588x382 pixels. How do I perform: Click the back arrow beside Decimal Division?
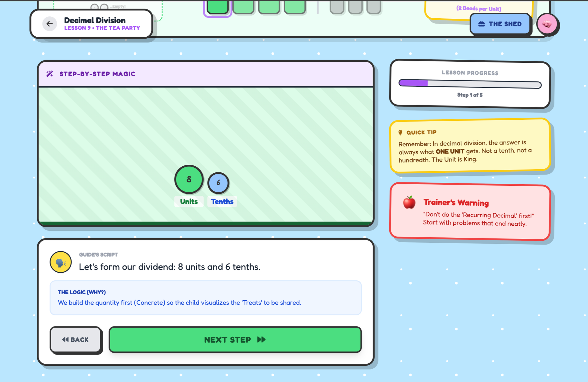pos(50,24)
